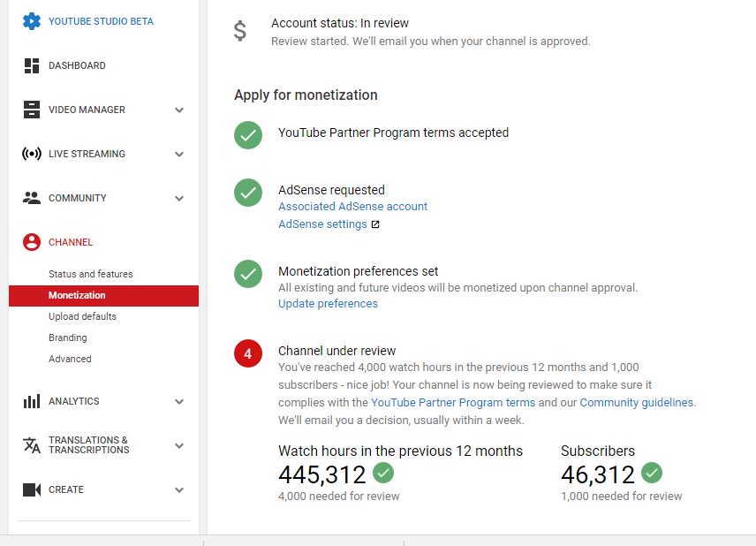Open YouTube Studio Beta link
The width and height of the screenshot is (756, 546).
tap(102, 21)
